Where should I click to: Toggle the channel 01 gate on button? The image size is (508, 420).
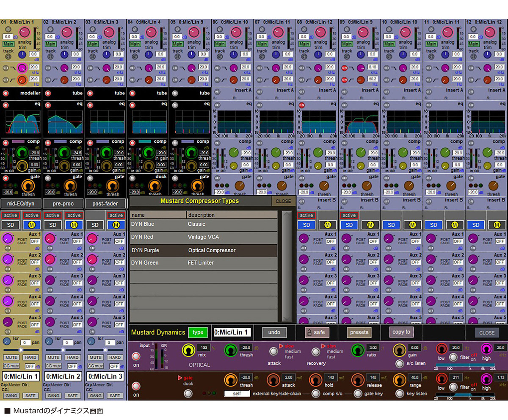click(x=6, y=178)
